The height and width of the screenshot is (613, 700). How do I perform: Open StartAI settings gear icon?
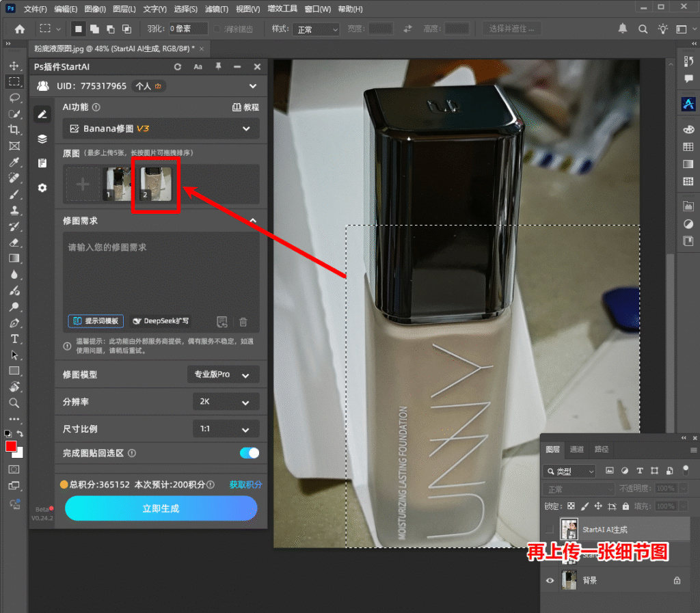pyautogui.click(x=42, y=188)
